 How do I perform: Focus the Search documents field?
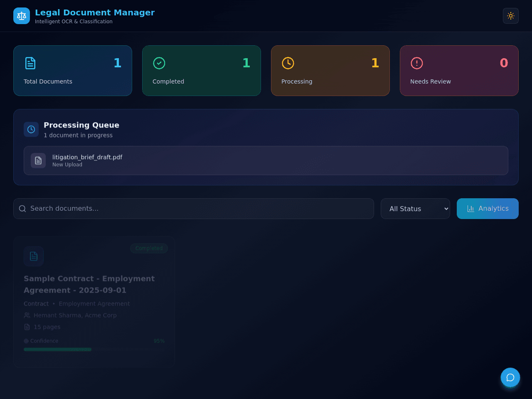(194, 209)
